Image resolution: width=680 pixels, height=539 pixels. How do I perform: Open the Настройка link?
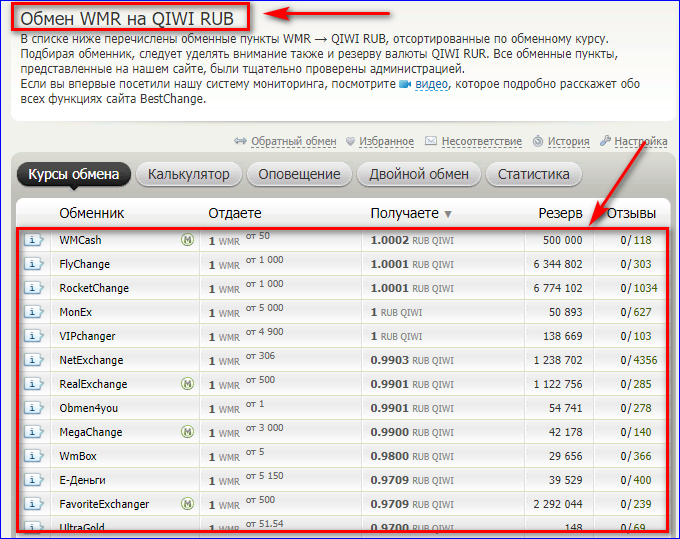point(641,141)
